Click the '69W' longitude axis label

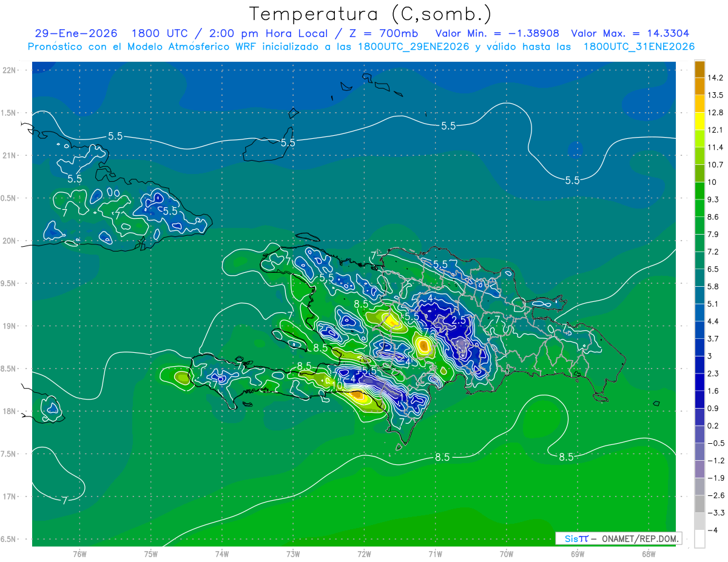(578, 554)
